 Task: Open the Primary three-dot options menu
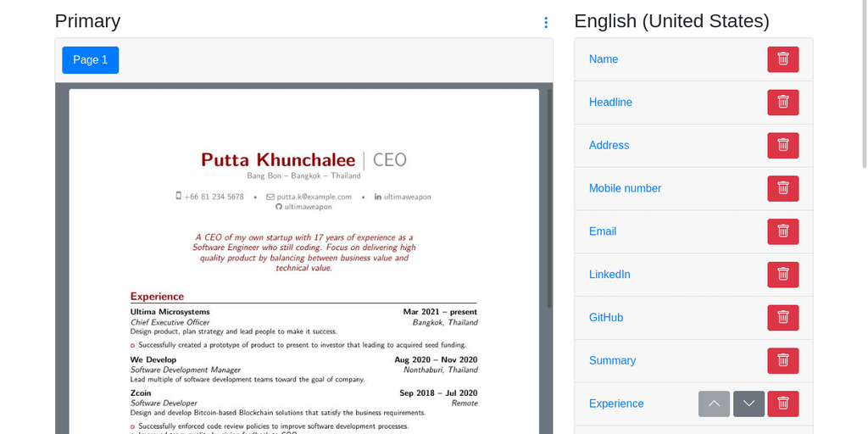pos(546,23)
